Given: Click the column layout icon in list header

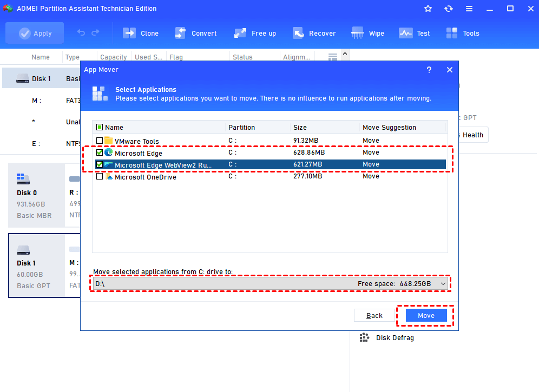Looking at the screenshot, I should 333,57.
